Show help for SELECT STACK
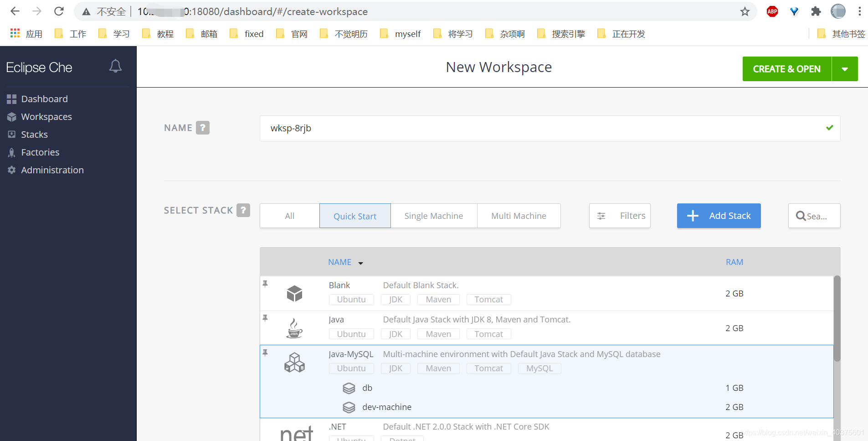This screenshot has height=441, width=868. (x=243, y=210)
